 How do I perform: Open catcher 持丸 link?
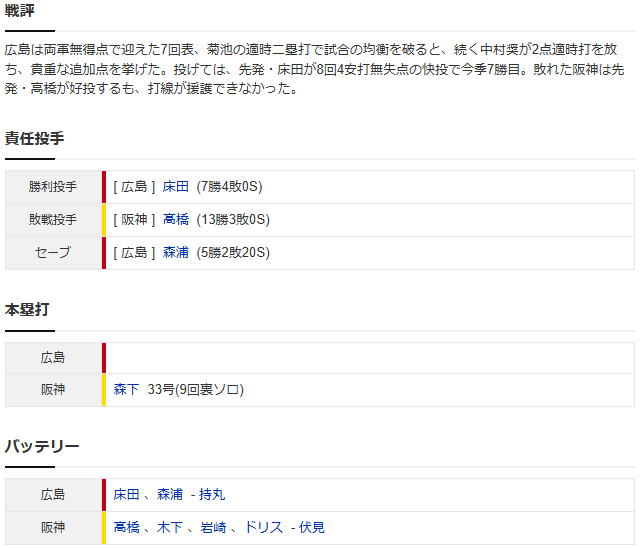(x=212, y=495)
